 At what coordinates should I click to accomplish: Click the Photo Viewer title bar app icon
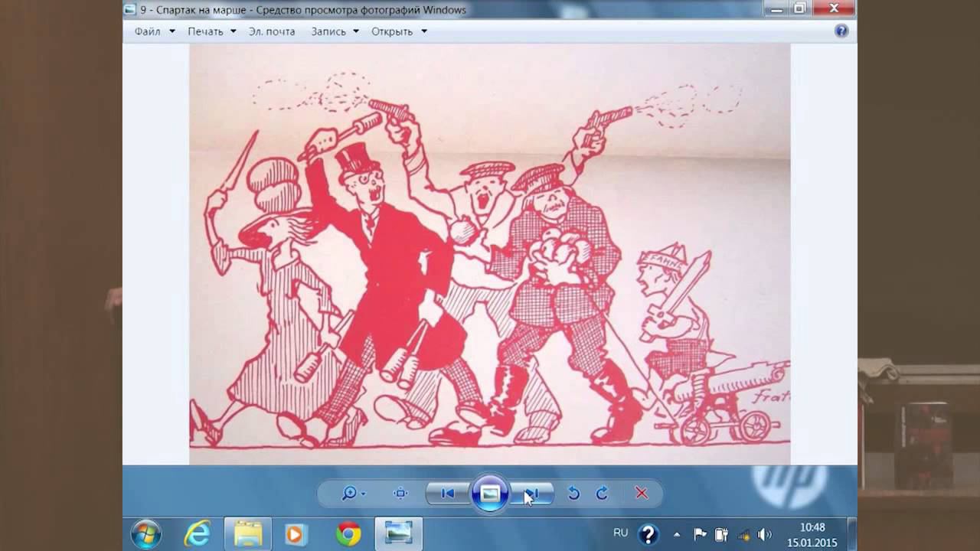pos(130,10)
